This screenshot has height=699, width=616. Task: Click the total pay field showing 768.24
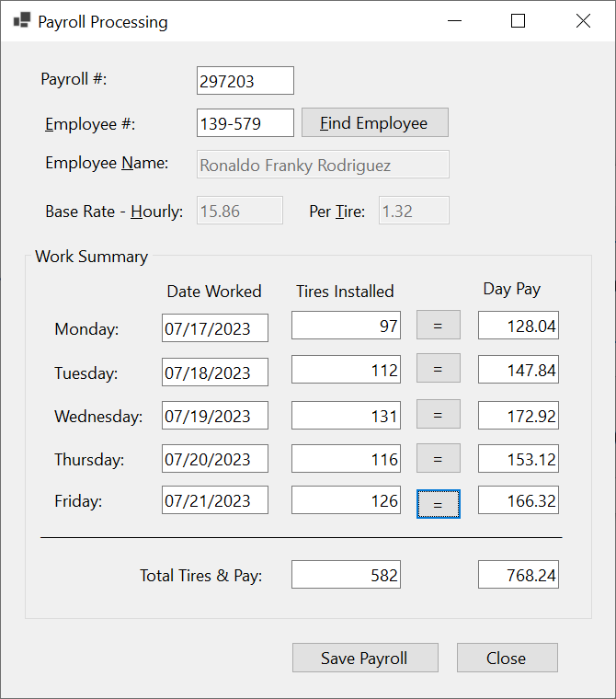pyautogui.click(x=519, y=575)
